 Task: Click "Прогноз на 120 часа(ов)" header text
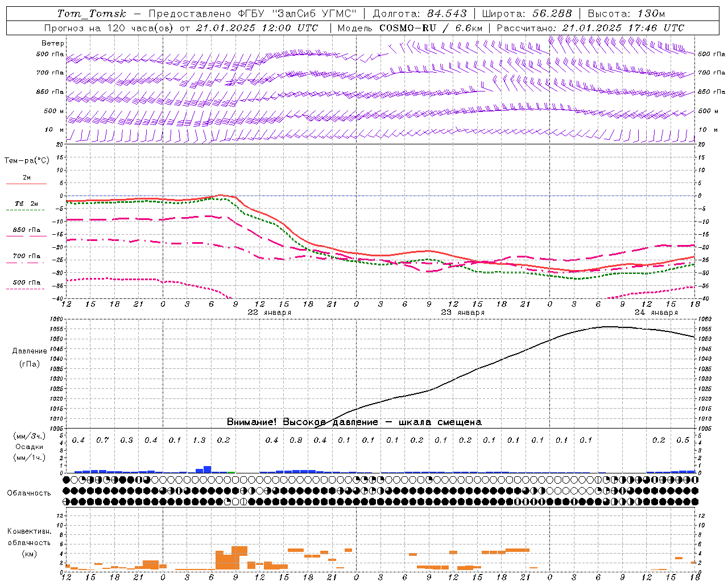[109, 28]
